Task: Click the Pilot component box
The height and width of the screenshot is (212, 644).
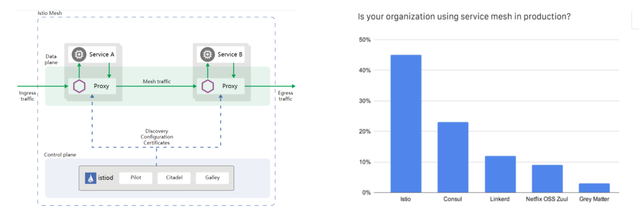Action: [x=136, y=178]
